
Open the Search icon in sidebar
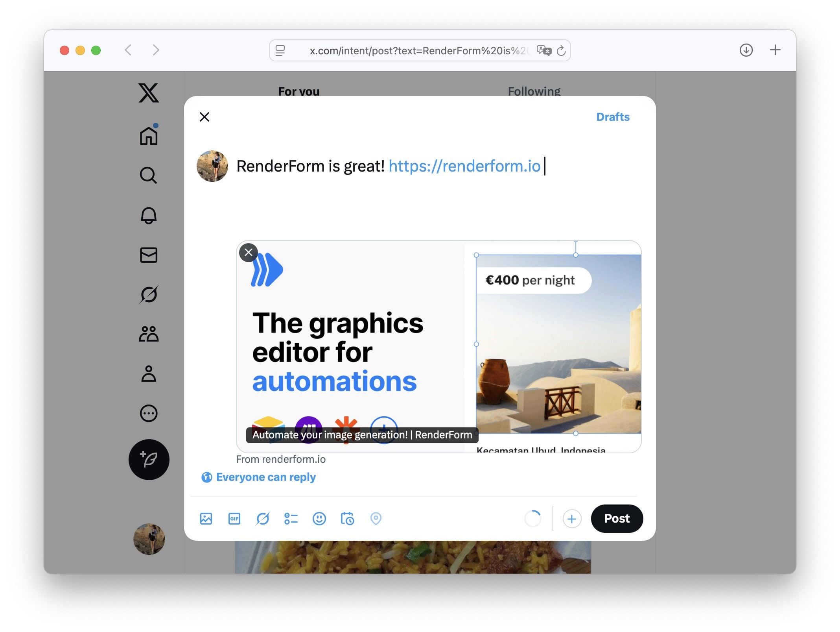(149, 176)
